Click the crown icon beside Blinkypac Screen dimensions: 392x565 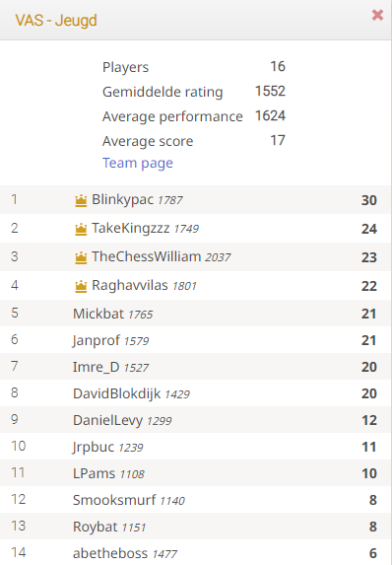click(x=81, y=200)
